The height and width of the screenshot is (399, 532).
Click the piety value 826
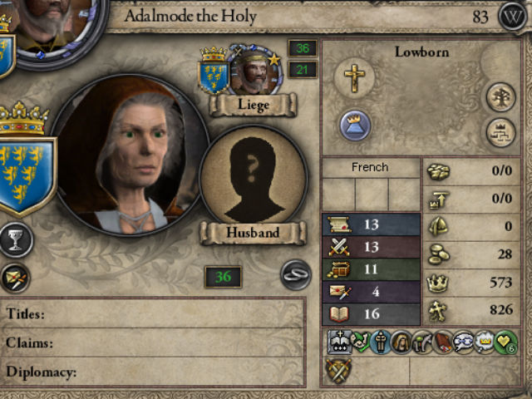pyautogui.click(x=500, y=309)
